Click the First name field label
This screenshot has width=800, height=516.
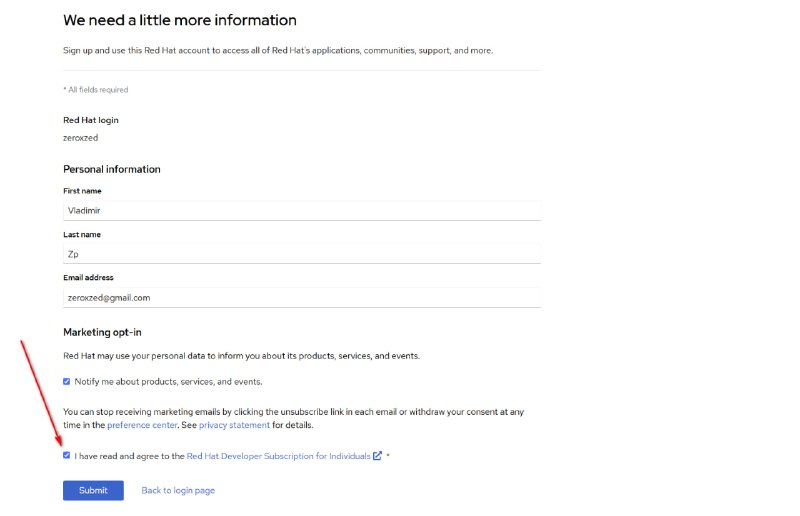point(82,191)
